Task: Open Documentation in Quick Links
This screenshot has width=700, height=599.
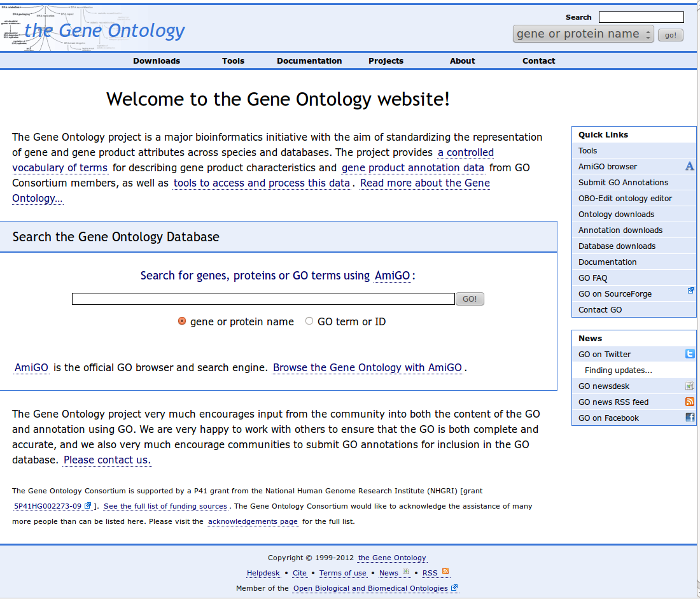Action: click(x=634, y=262)
